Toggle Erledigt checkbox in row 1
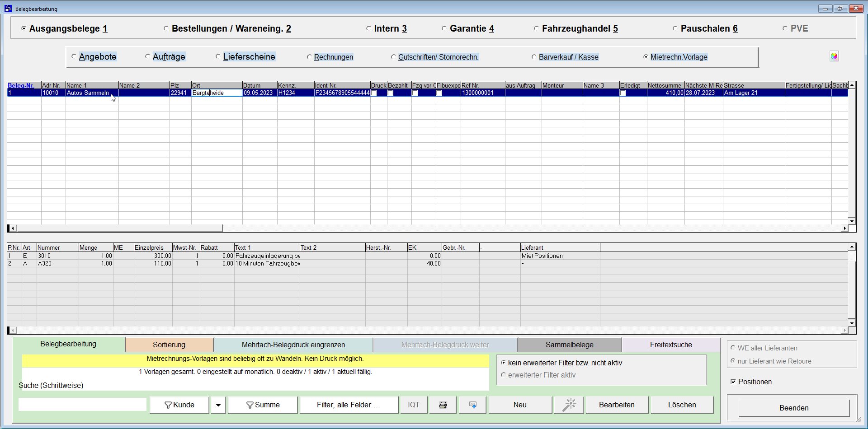This screenshot has width=868, height=429. tap(623, 93)
